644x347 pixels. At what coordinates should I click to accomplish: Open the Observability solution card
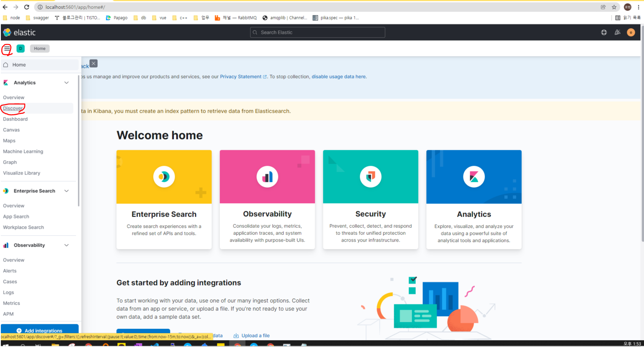pyautogui.click(x=267, y=199)
